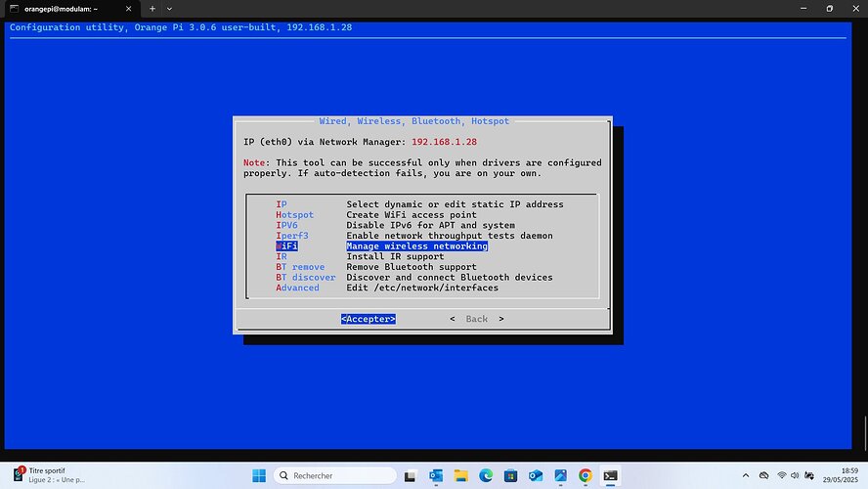Click the terminal tab icon
Viewport: 868px width, 489px height.
coord(15,9)
